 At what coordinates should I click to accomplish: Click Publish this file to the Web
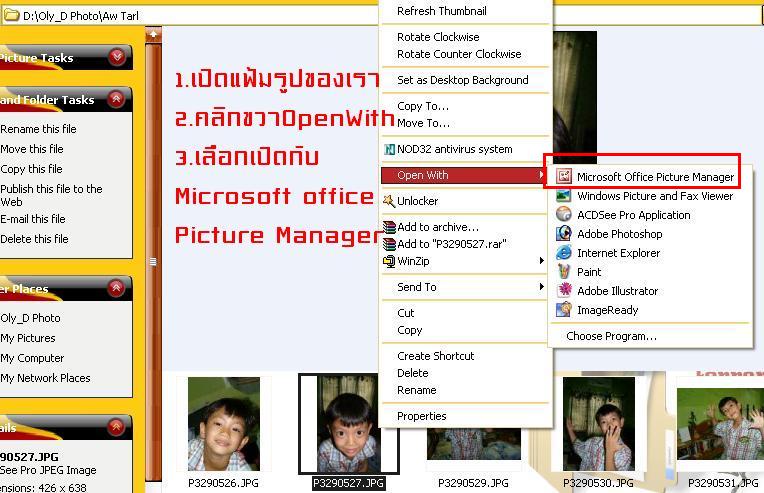click(x=52, y=195)
